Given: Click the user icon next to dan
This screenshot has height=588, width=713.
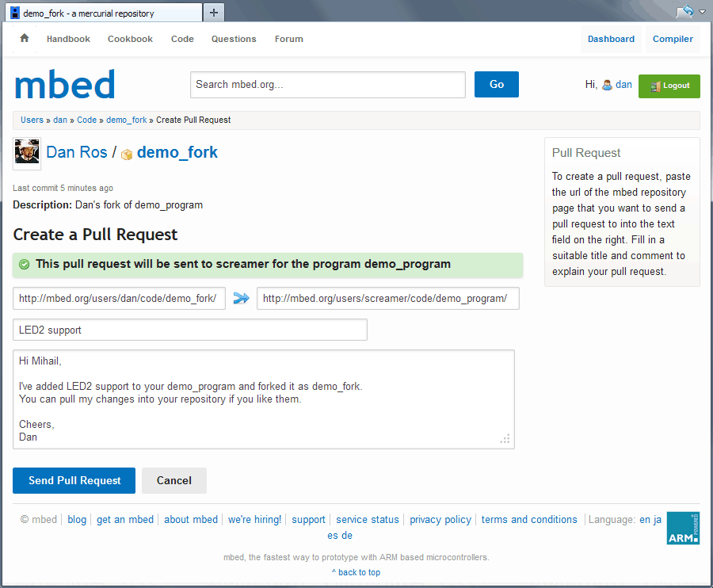Looking at the screenshot, I should coord(607,85).
